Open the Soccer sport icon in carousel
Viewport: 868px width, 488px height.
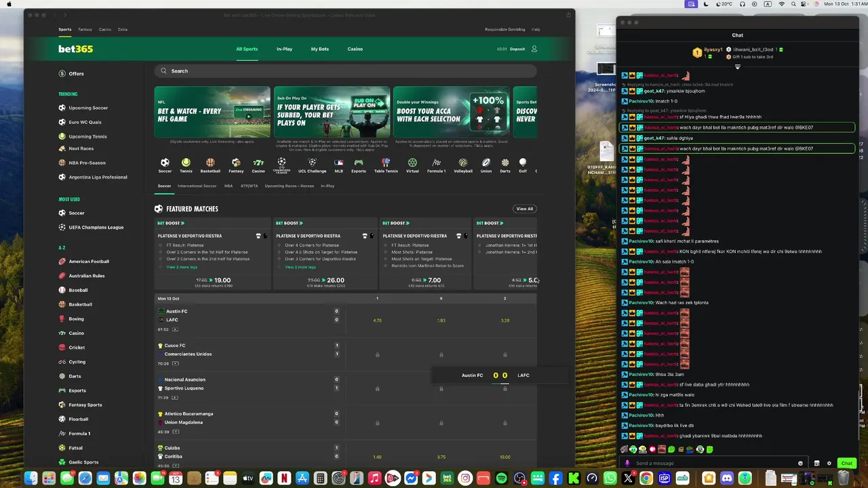(x=165, y=163)
